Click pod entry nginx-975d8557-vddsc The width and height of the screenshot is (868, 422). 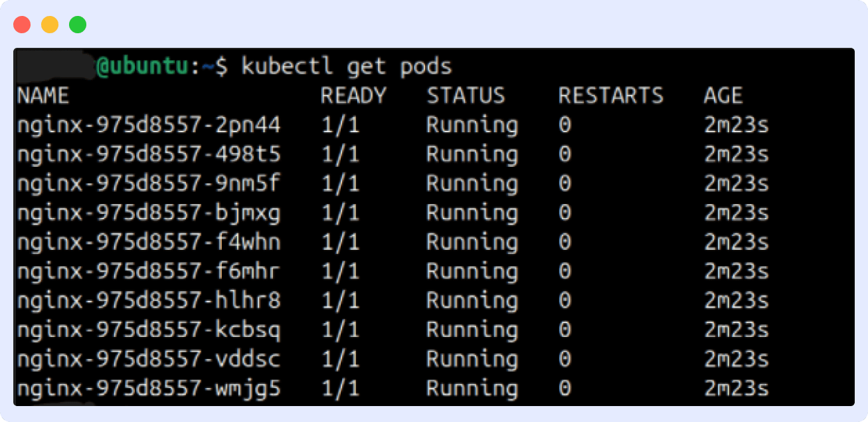pyautogui.click(x=147, y=359)
